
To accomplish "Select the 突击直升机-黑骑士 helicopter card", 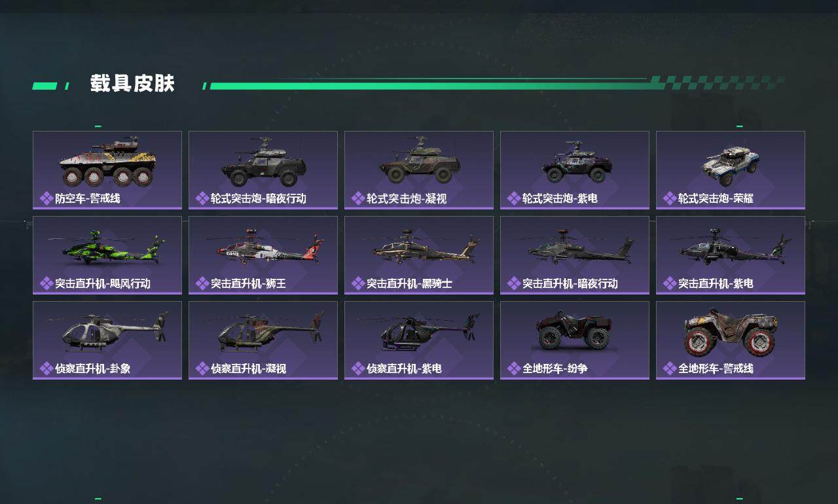I will (419, 255).
